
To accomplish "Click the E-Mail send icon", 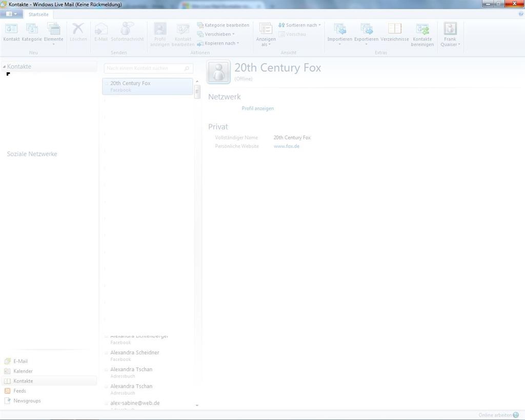I will click(101, 29).
